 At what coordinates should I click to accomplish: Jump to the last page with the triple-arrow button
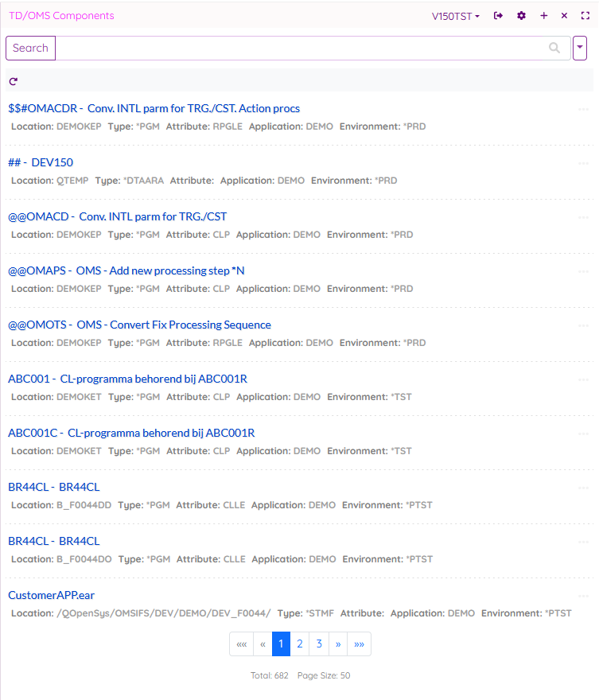coord(360,644)
